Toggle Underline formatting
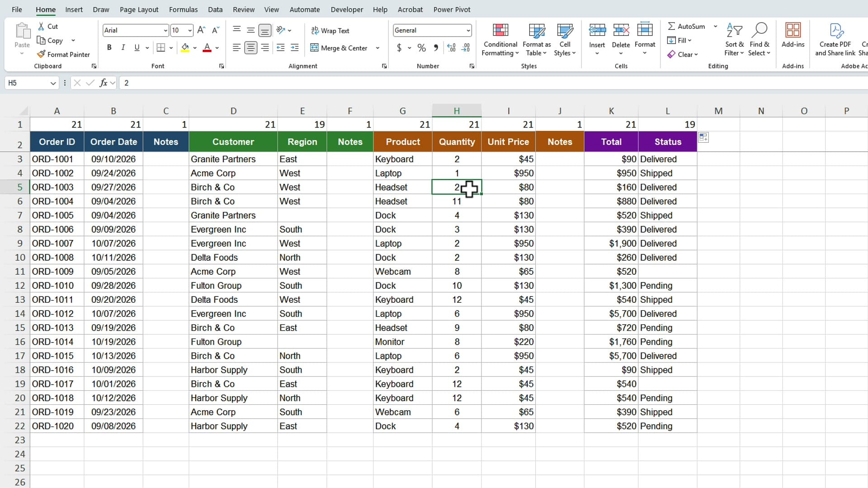This screenshot has width=868, height=488. [137, 48]
